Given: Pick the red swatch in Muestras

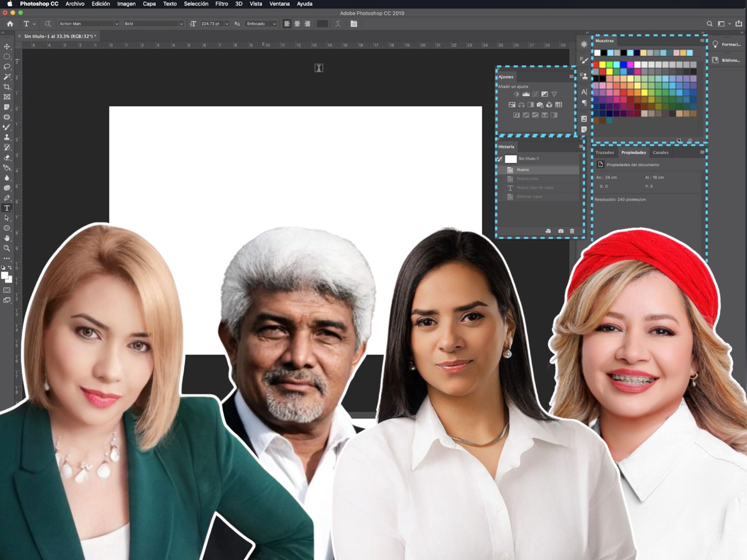Looking at the screenshot, I should click(596, 64).
